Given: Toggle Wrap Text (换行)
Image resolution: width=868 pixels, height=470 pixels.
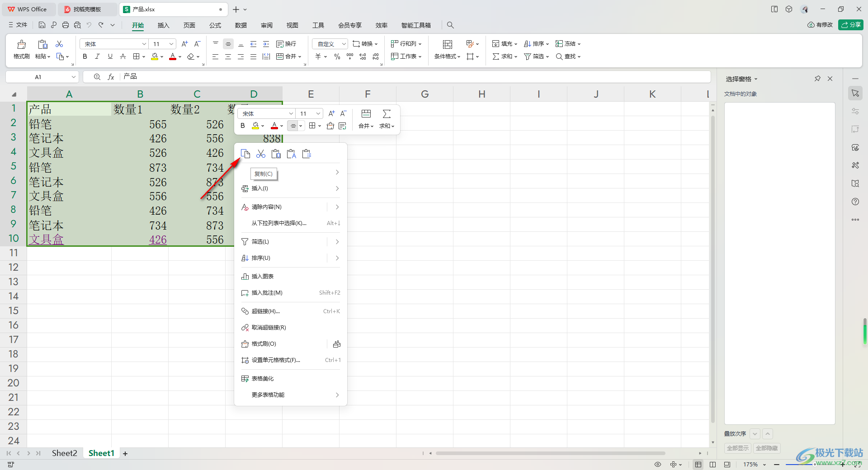Looking at the screenshot, I should 286,44.
